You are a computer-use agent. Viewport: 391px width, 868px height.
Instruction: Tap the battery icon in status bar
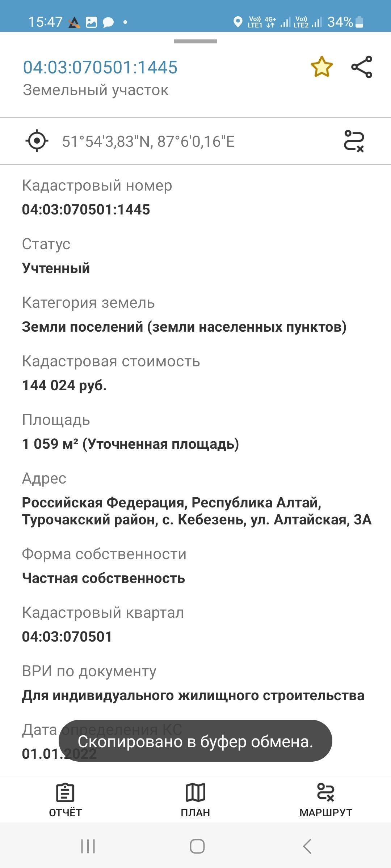[x=360, y=22]
